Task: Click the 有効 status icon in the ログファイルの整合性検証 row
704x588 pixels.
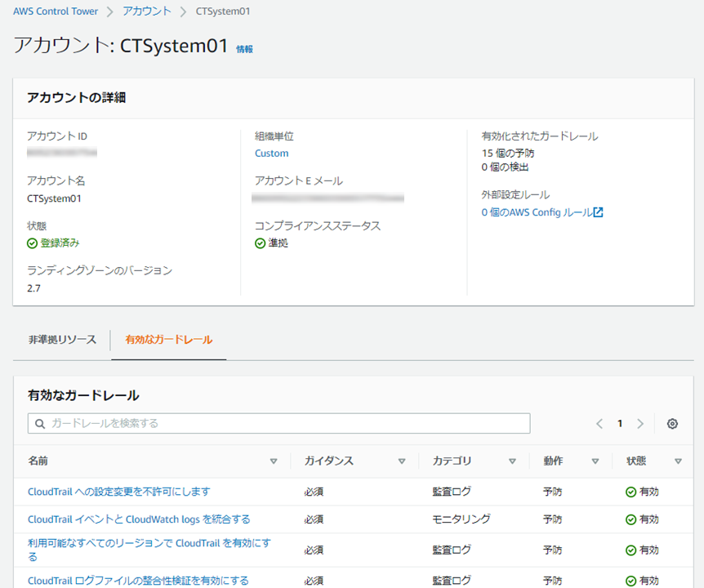Action: pos(630,581)
